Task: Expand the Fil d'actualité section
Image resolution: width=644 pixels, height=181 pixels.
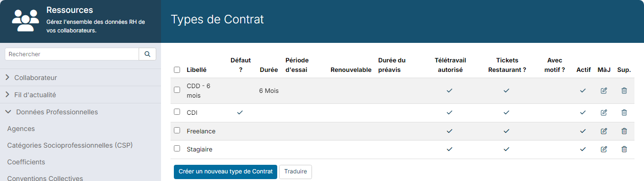Action: click(x=80, y=95)
